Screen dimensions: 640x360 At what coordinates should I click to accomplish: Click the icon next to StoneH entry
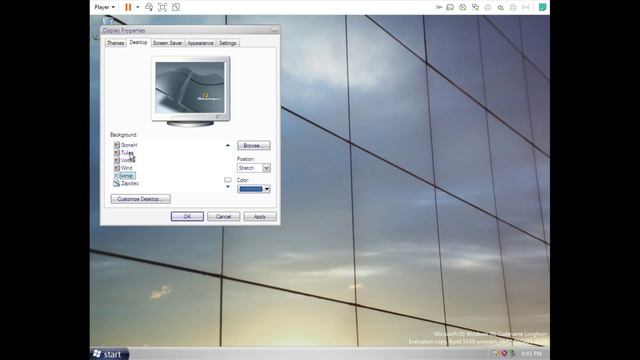point(117,145)
